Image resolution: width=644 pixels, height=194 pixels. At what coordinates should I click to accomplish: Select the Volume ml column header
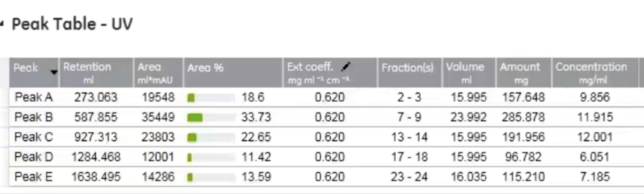point(469,73)
